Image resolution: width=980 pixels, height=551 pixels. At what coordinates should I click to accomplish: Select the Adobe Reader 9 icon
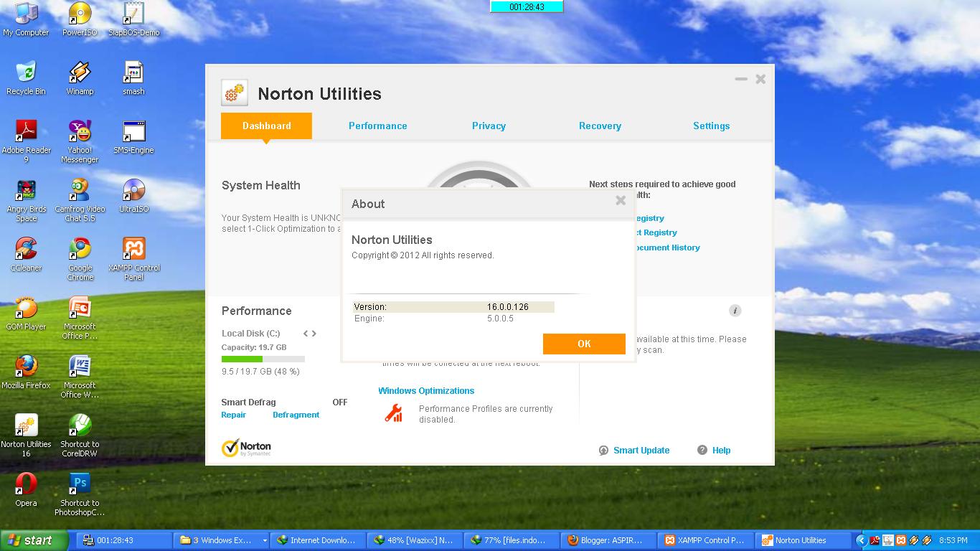26,141
